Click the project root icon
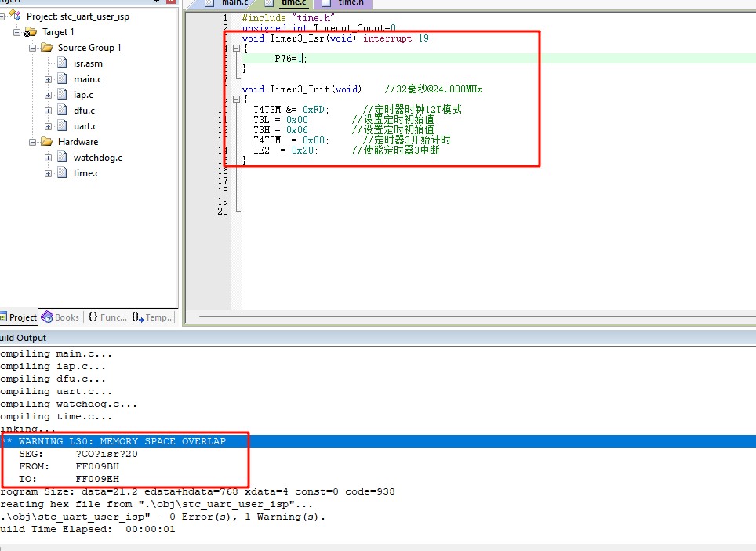Screen dimensions: 756x551 [16, 16]
